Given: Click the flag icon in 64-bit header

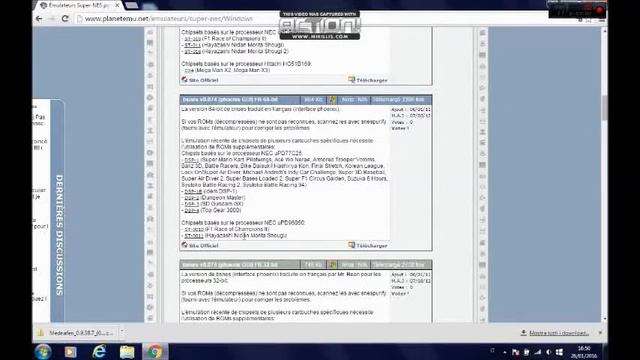Looking at the screenshot, I should (332, 100).
